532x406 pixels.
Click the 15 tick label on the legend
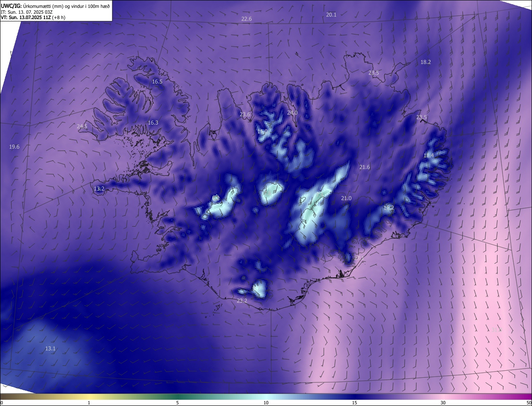tap(355, 403)
